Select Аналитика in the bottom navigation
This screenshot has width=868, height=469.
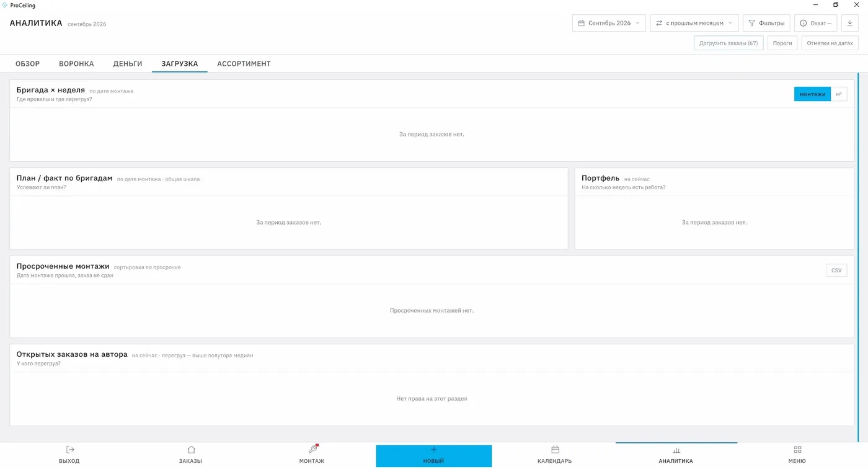676,455
